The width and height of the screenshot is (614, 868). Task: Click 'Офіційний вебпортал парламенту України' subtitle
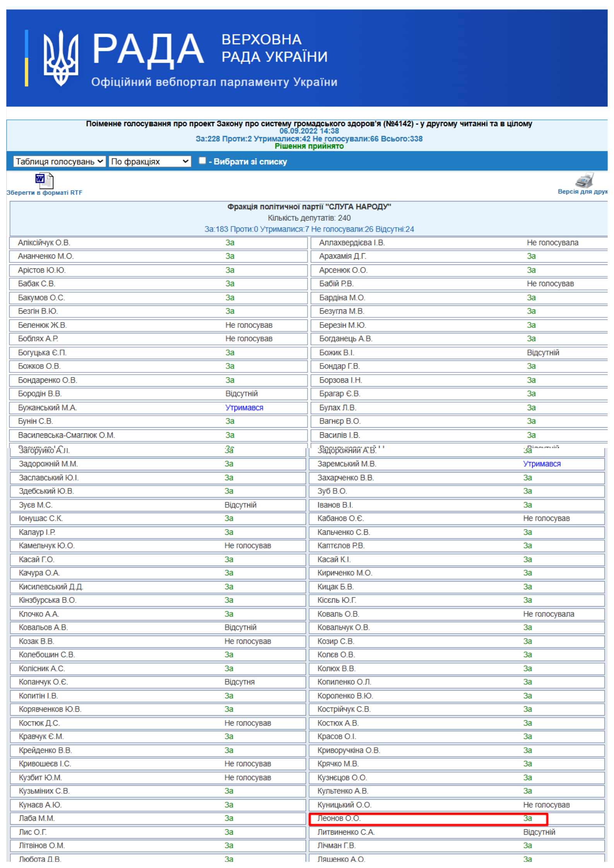pos(214,82)
